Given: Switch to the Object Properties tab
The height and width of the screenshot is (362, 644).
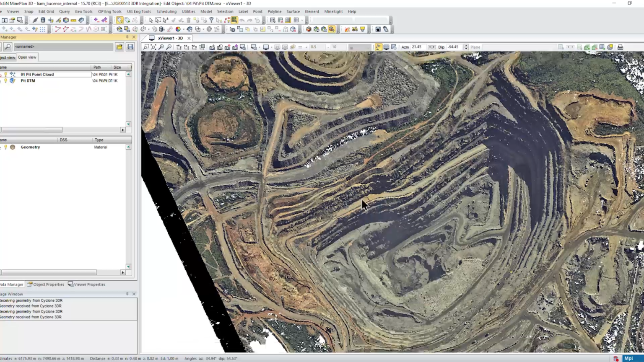Looking at the screenshot, I should 46,284.
